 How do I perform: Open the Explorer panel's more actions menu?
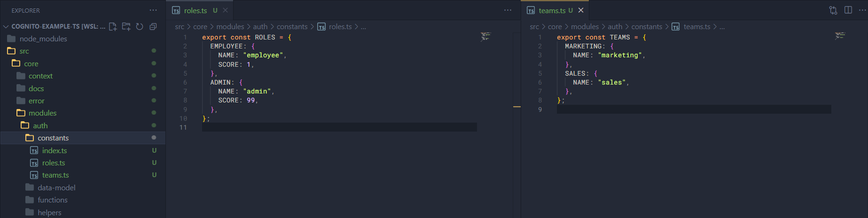pyautogui.click(x=153, y=10)
